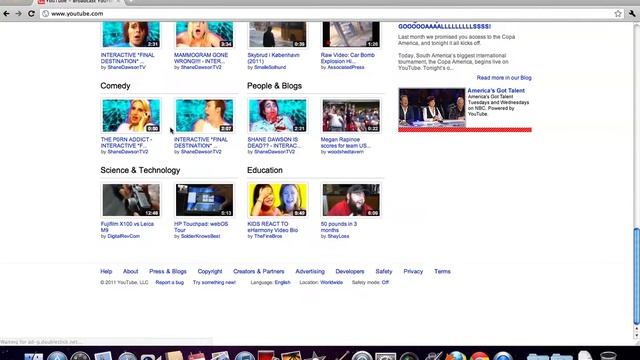Bookmark this page with the star icon
The image size is (640, 360).
[618, 13]
